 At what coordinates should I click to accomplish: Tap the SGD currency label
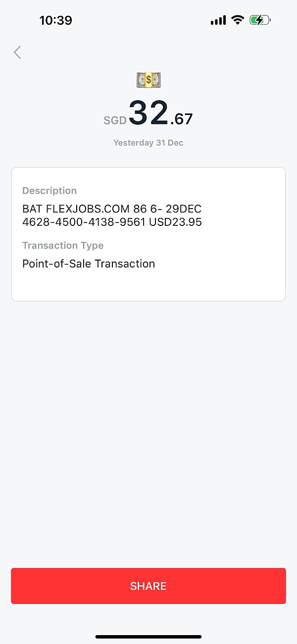tap(115, 120)
